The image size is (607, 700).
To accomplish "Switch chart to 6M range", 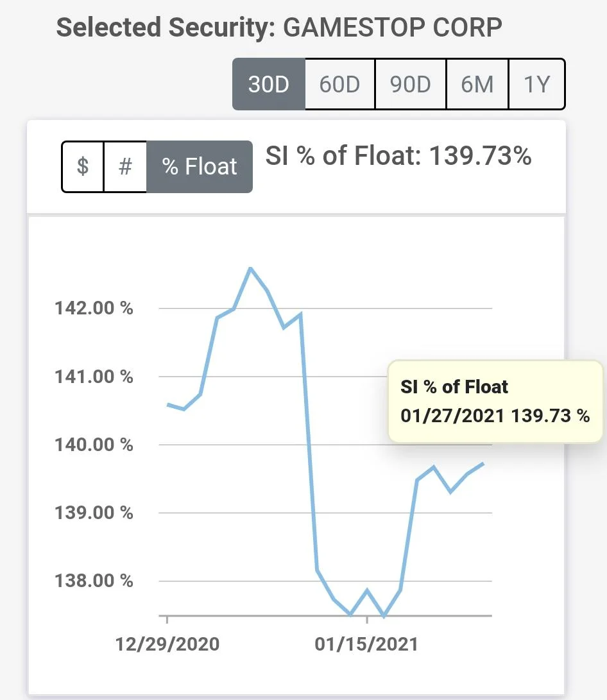I will [x=477, y=84].
